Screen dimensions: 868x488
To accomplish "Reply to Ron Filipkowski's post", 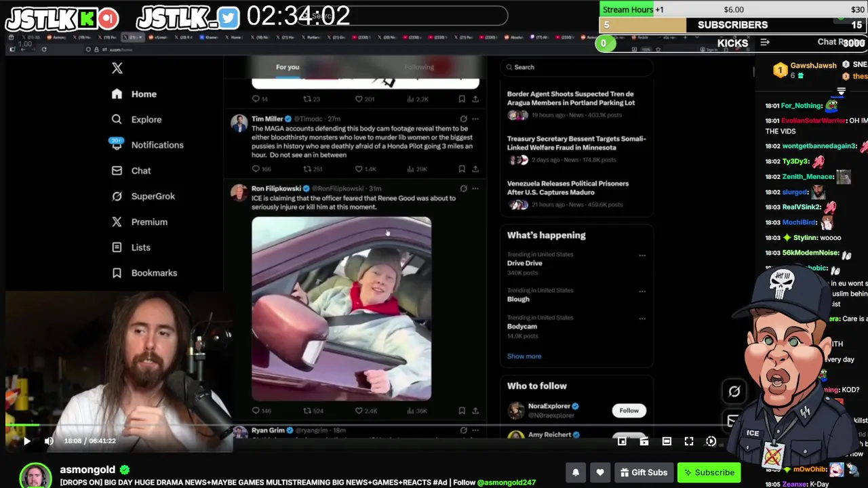I will [261, 411].
